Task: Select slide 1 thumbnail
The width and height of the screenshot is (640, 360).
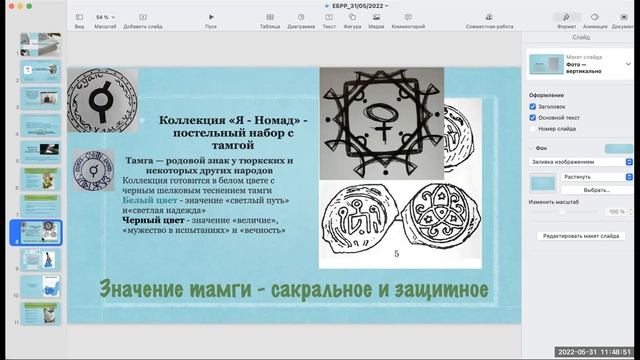Action: coord(40,44)
